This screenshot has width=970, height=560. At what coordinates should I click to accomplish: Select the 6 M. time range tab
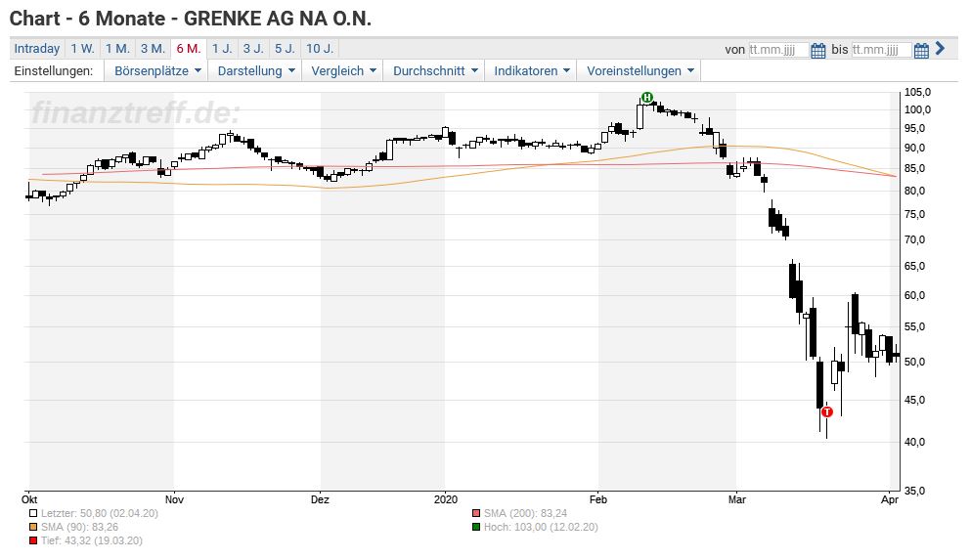(189, 48)
